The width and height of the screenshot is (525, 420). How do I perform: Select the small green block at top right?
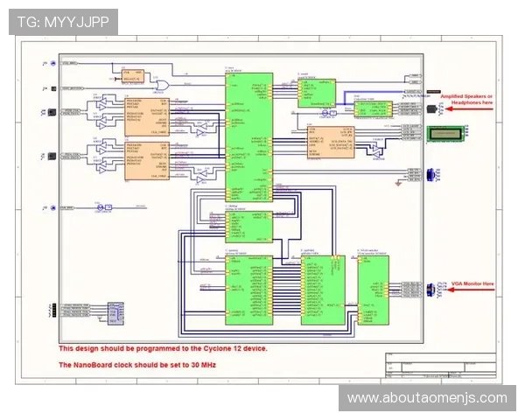coord(317,91)
